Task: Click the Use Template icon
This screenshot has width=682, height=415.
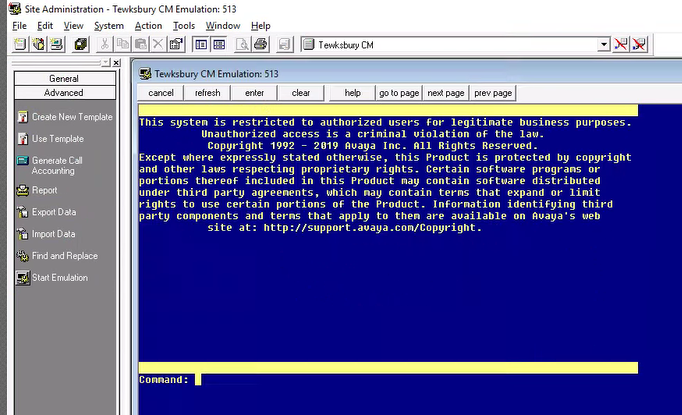Action: coord(22,139)
